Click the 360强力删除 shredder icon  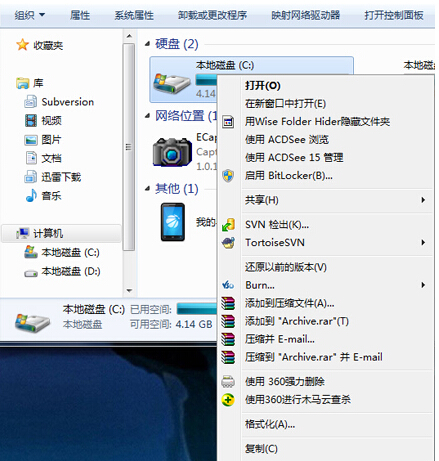pos(228,382)
